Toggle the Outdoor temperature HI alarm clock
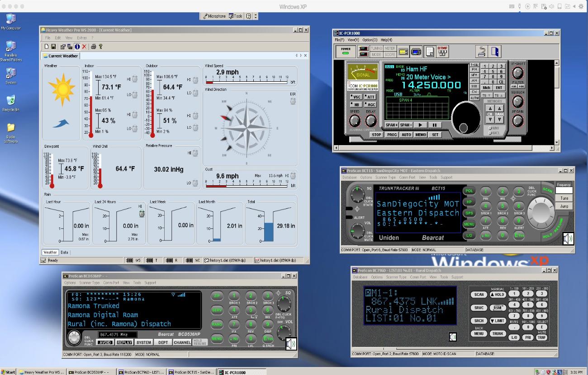Viewport: 588px width, 375px height. click(x=195, y=80)
